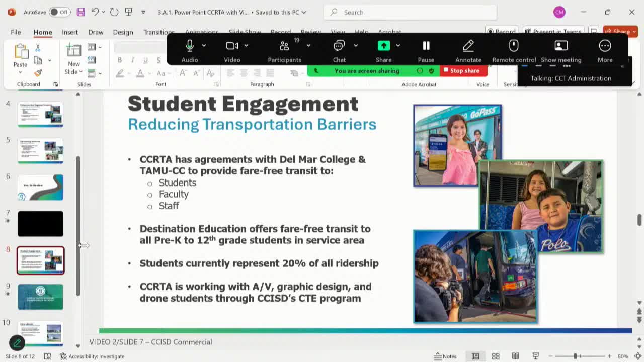
Task: Open Zoom Annotate tools
Action: [x=468, y=50]
